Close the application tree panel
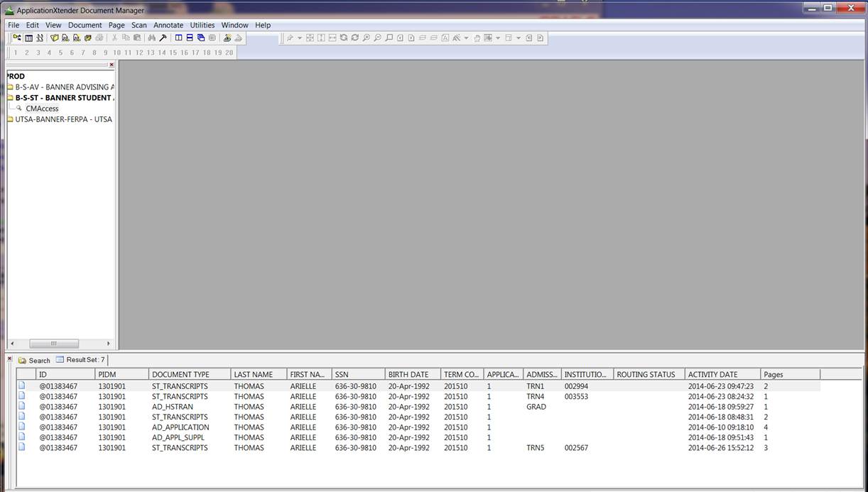Viewport: 868px width, 492px height. pos(112,65)
